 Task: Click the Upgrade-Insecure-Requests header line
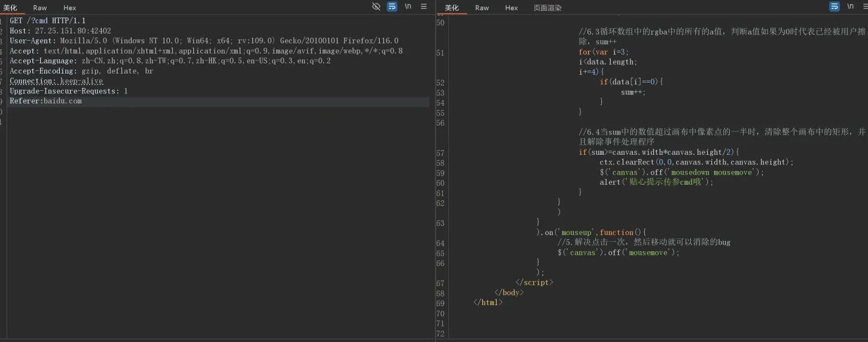[x=68, y=91]
